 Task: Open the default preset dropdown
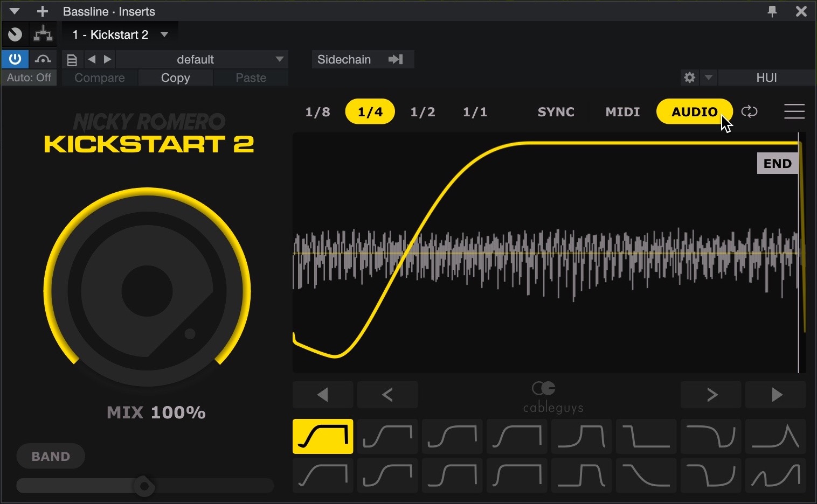[203, 59]
